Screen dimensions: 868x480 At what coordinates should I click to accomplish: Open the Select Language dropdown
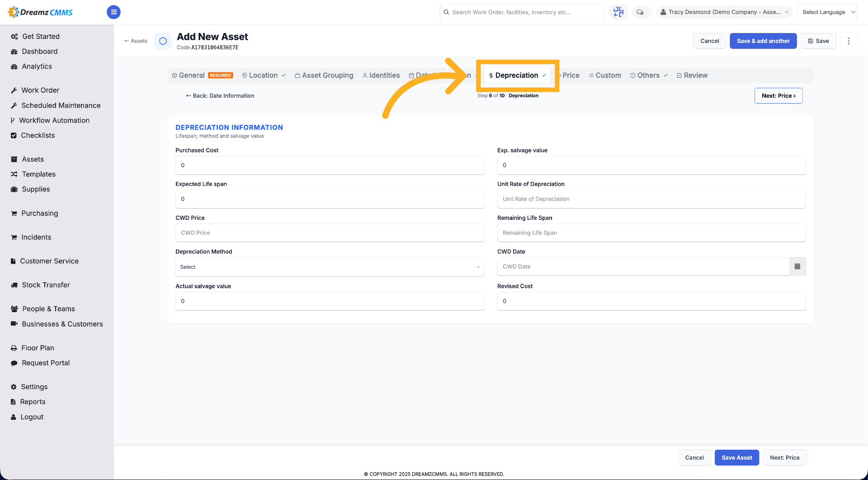(826, 12)
